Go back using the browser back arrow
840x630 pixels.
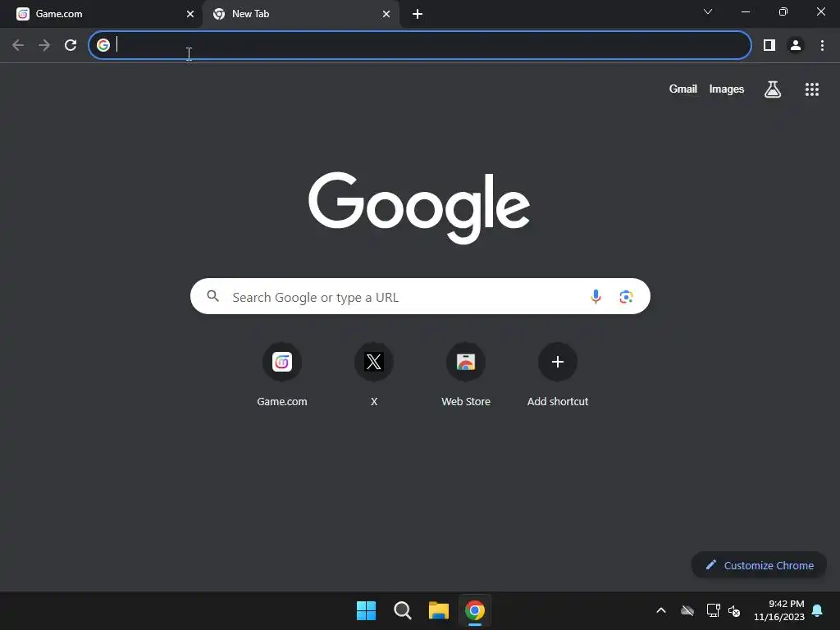[x=18, y=45]
